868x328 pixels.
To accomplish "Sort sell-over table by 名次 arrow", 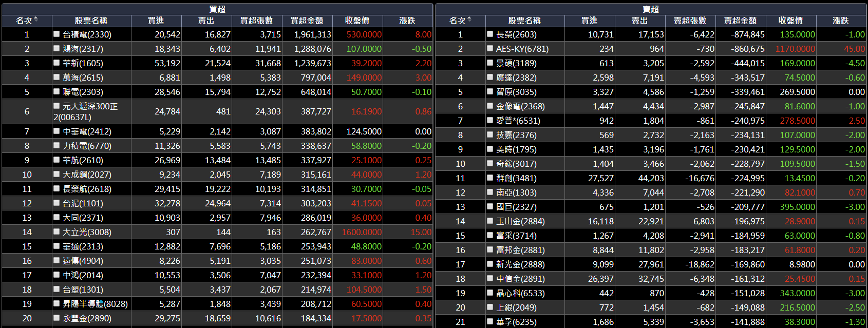I will point(469,20).
